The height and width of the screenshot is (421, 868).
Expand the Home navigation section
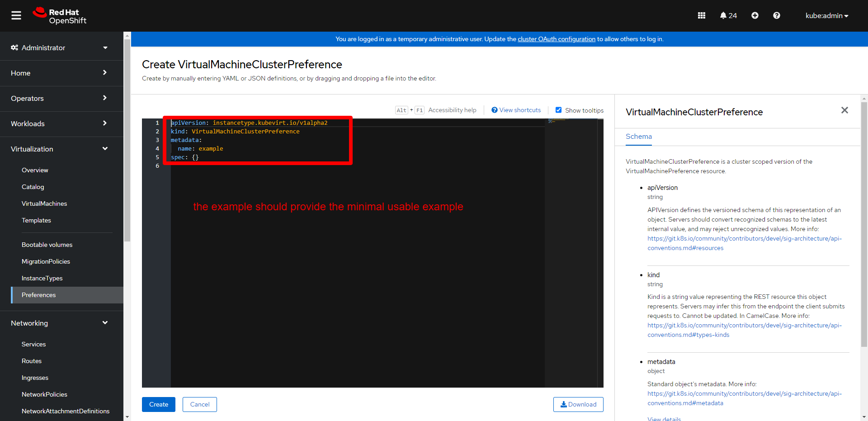click(x=61, y=73)
